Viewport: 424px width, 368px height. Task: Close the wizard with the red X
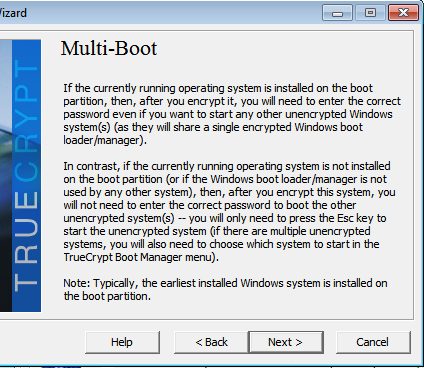coord(403,13)
